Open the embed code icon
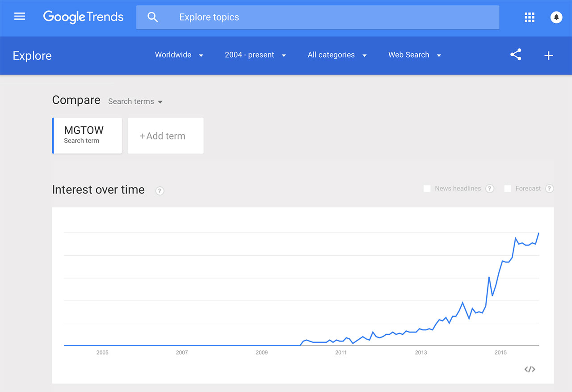Viewport: 572px width, 392px height. click(530, 369)
